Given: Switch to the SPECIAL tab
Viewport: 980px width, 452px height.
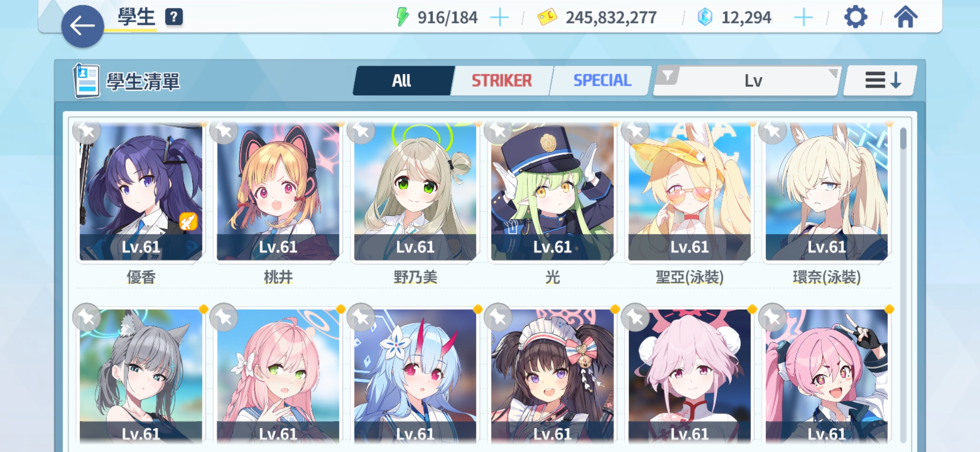Looking at the screenshot, I should 602,80.
